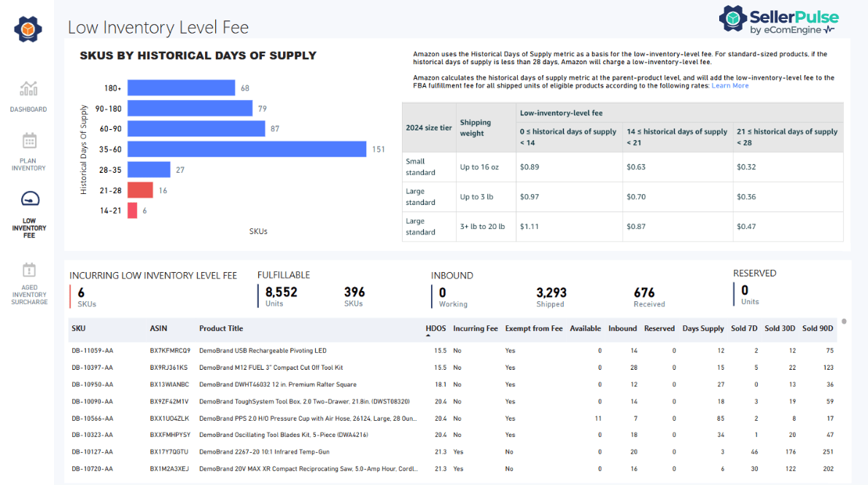Click the SellerPulse gear logo top left
Viewport: 868px width, 485px height.
click(27, 29)
